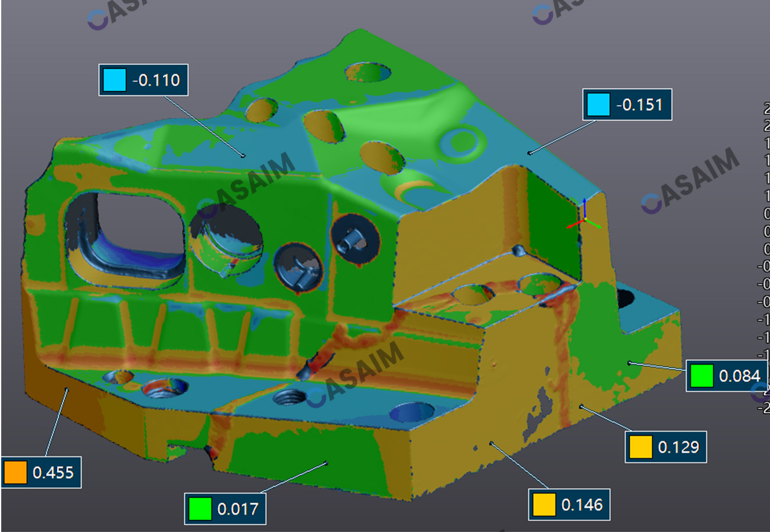Click the XYZ coordinate axis triad

click(x=584, y=215)
